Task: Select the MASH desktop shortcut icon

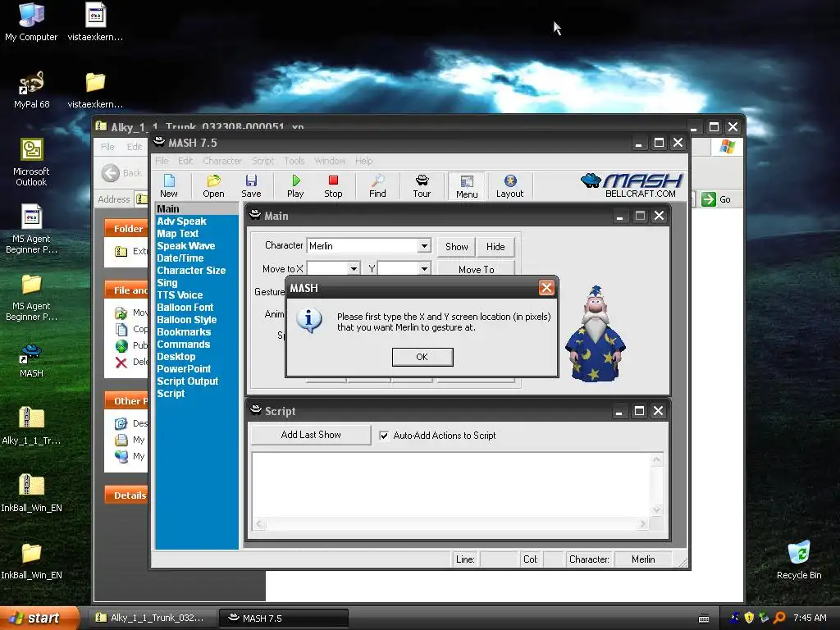Action: [x=31, y=361]
